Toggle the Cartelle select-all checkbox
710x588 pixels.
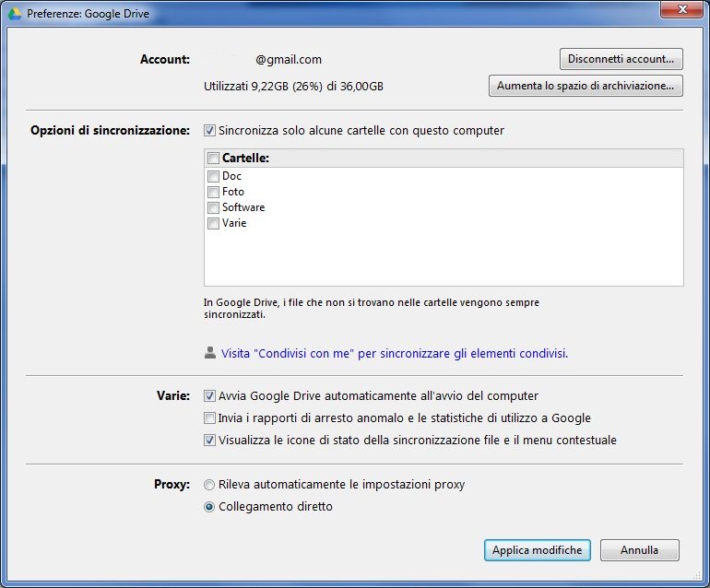coord(213,158)
